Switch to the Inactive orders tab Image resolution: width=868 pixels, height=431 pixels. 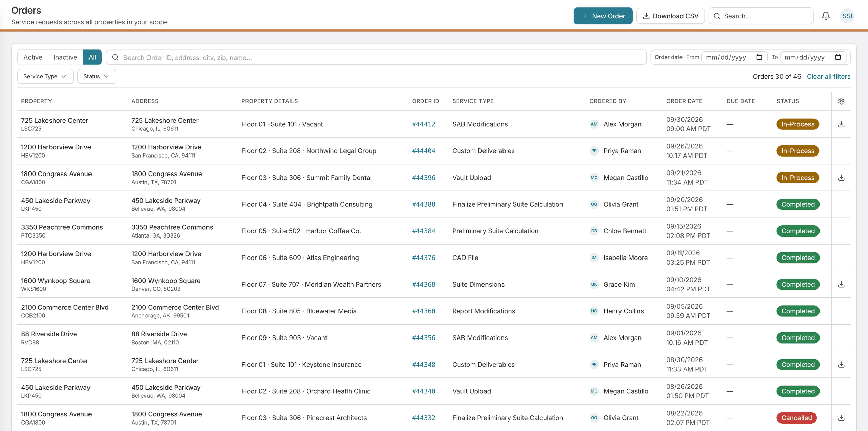[65, 57]
